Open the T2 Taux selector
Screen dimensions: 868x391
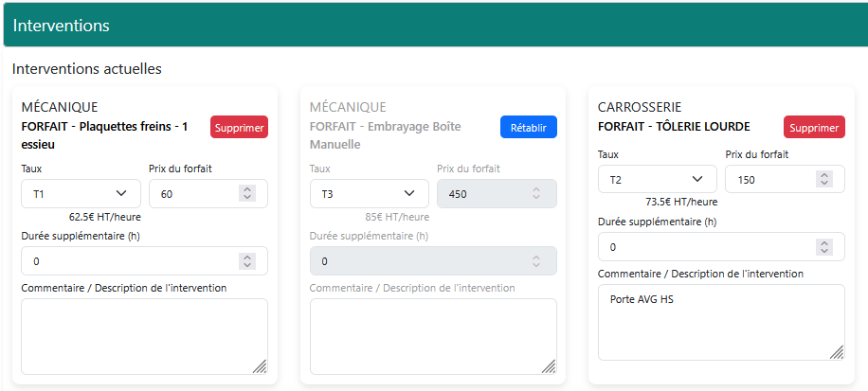[657, 179]
